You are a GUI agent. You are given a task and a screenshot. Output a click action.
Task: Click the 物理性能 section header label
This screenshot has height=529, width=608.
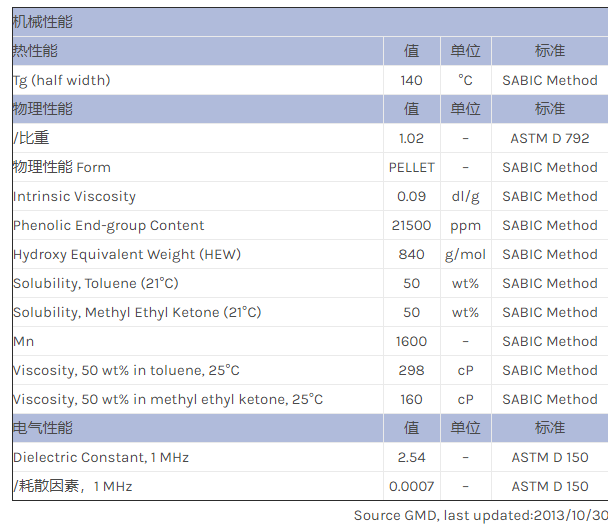pos(42,109)
